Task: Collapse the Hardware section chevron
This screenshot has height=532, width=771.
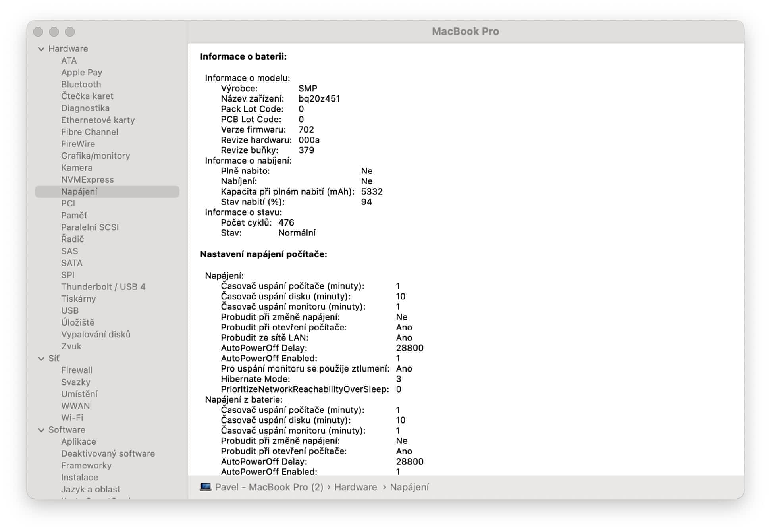Action: (41, 49)
